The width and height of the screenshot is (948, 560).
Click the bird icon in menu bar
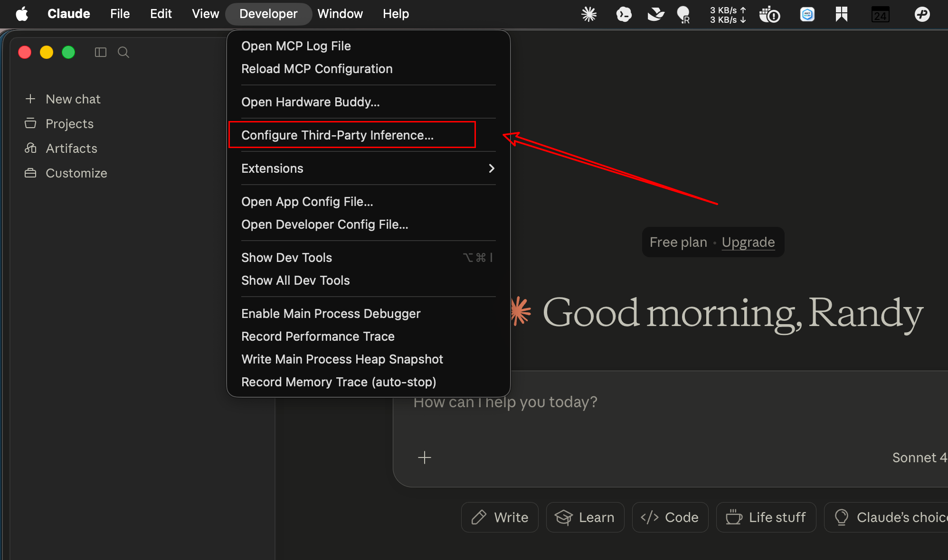[x=656, y=14]
